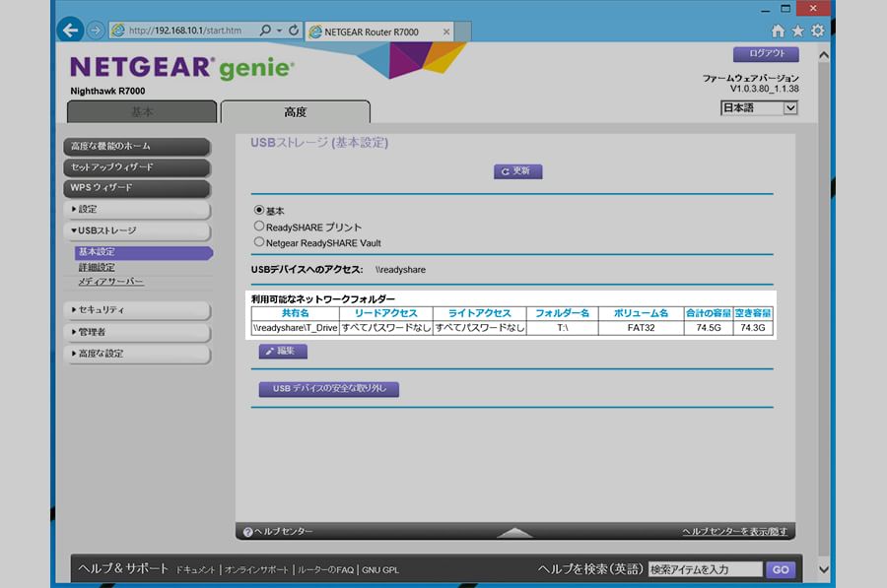887x588 pixels.
Task: Click the ログアウト logout button
Action: (765, 54)
